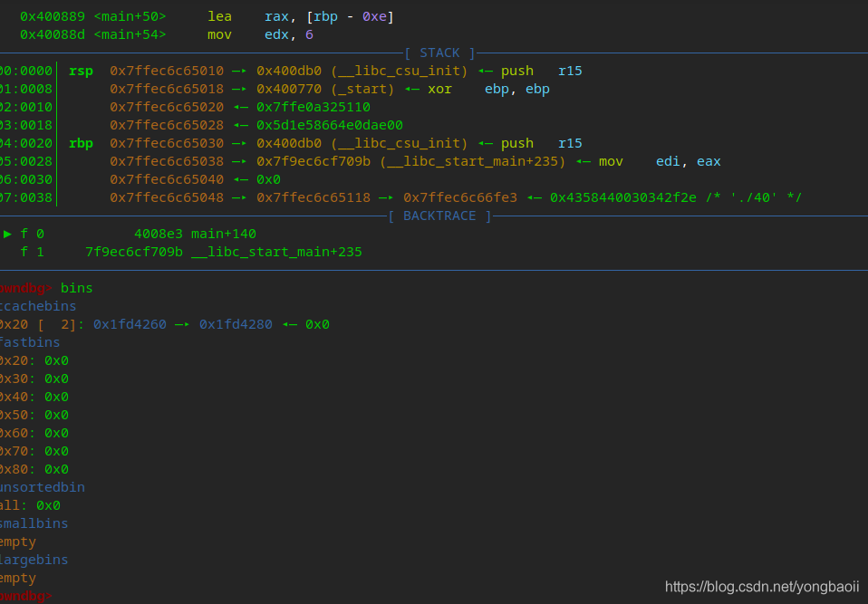Viewport: 868px width, 604px height.
Task: Click 'empty' under largebins
Action: pos(18,579)
